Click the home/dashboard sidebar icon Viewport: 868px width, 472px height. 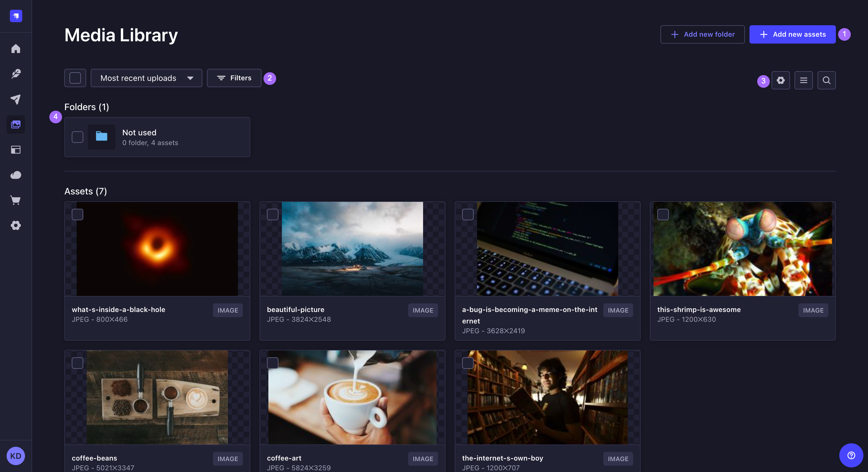coord(16,48)
